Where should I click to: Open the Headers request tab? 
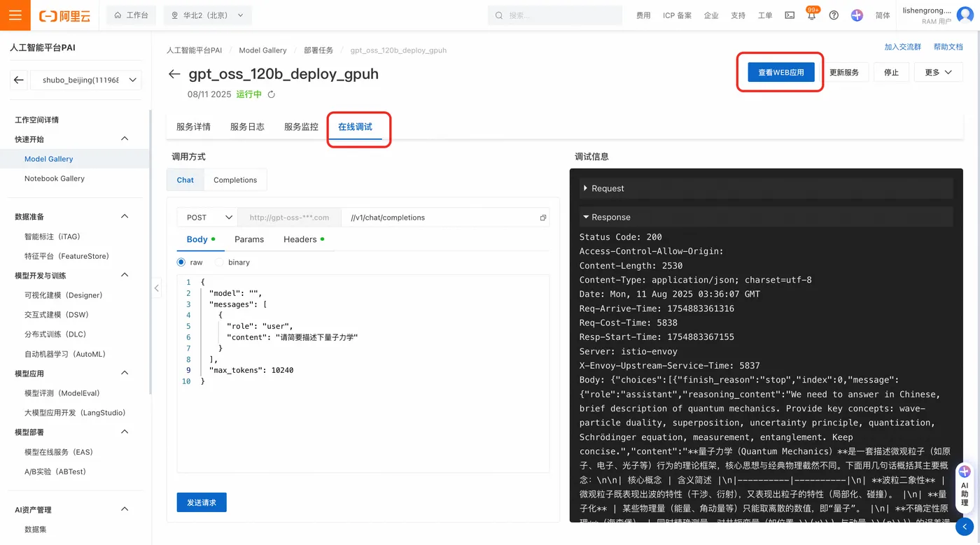304,239
